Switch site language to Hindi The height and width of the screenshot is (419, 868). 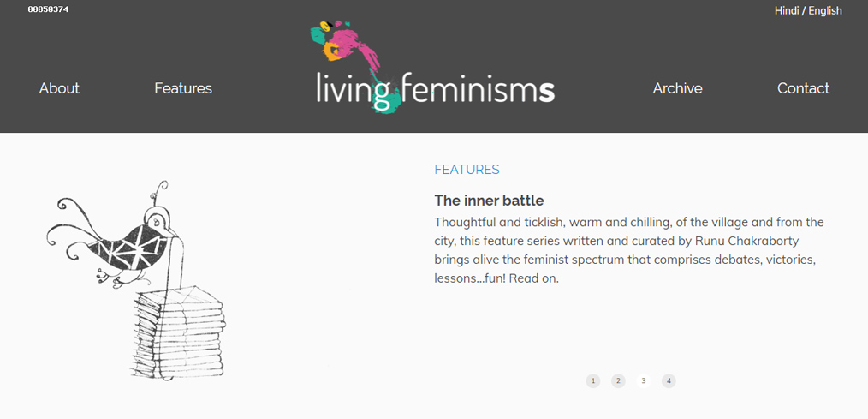786,11
